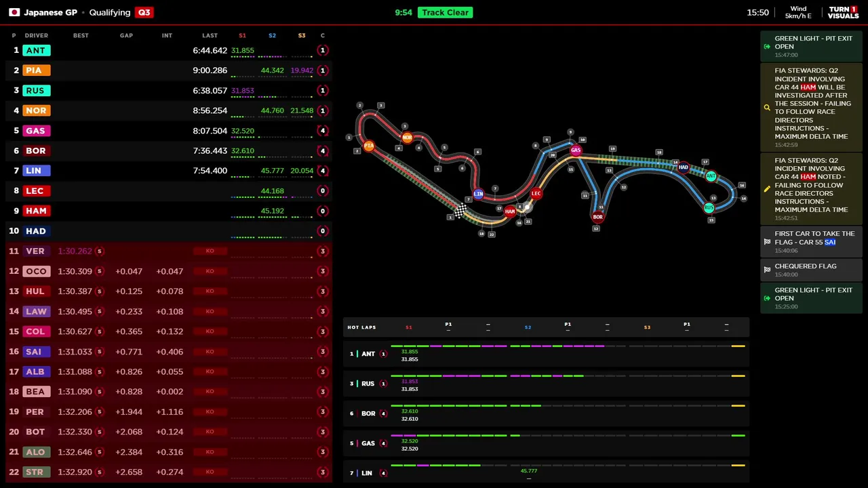
Task: Click the lap count circle in GAS's row
Action: 323,131
